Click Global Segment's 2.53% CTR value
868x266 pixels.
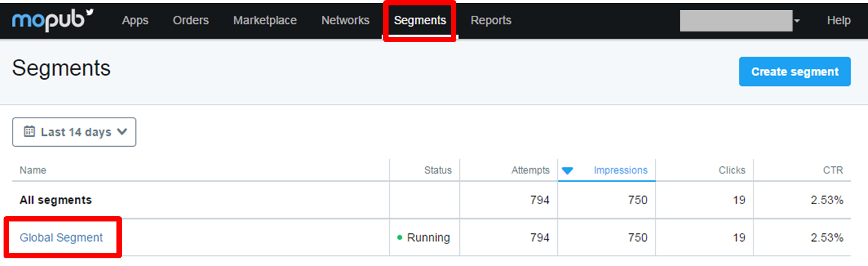tap(827, 237)
